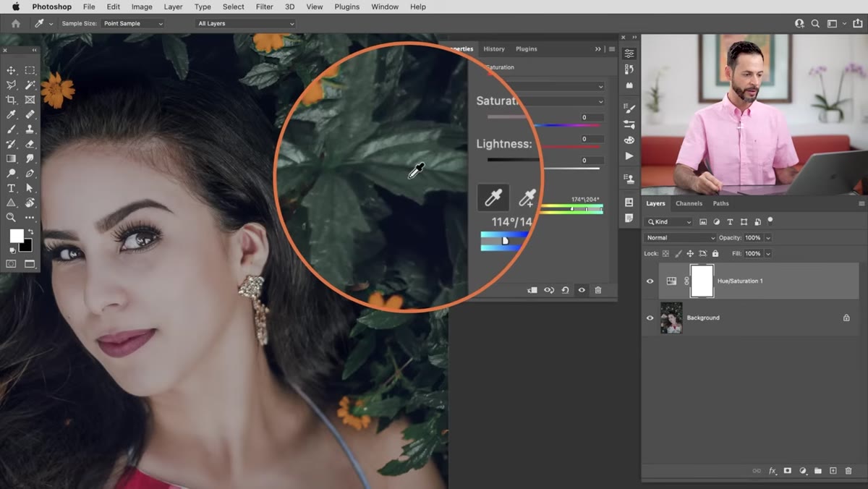Select the Zoom tool in the toolbox
The height and width of the screenshot is (489, 868).
[x=11, y=217]
